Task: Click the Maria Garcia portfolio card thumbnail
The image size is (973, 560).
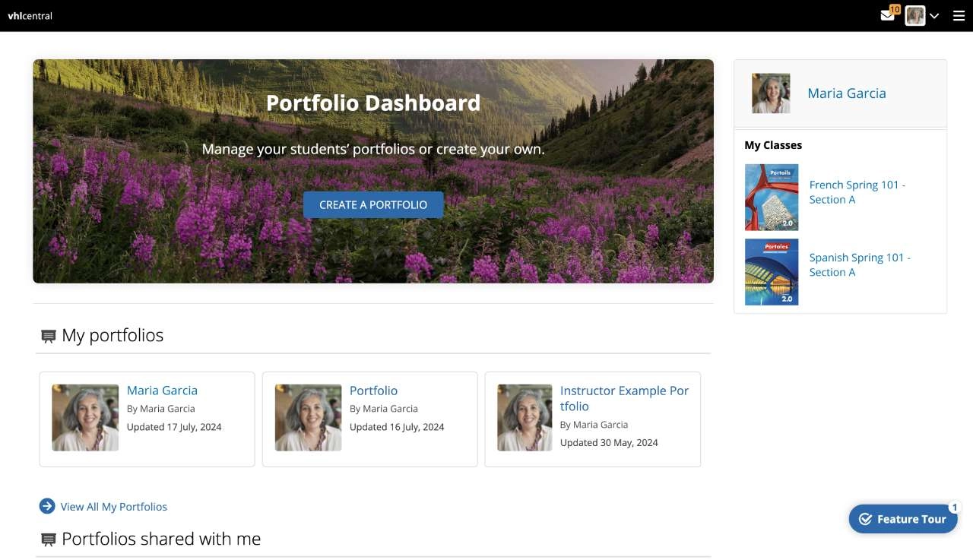Action: point(85,417)
